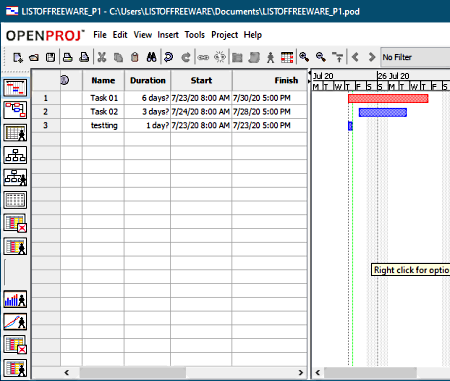Viewport: 450px width, 381px height.
Task: Go back with the left arrow toolbar icon
Action: (355, 57)
